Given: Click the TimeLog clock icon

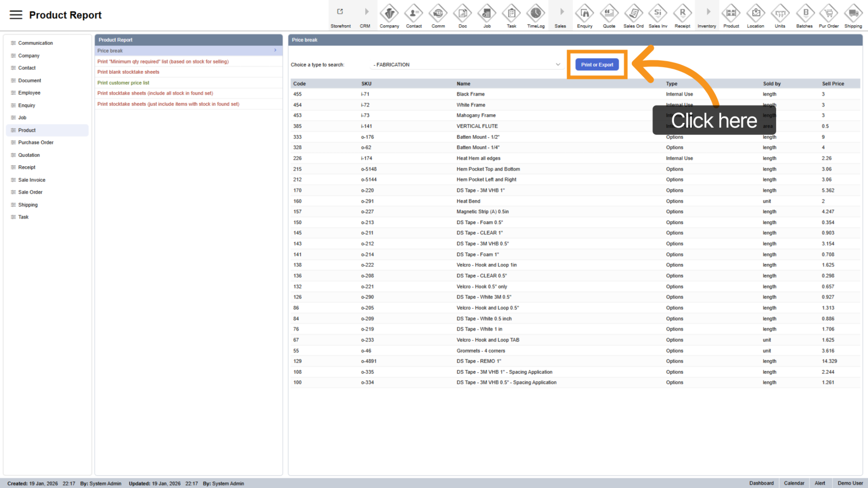Looking at the screenshot, I should pos(535,13).
